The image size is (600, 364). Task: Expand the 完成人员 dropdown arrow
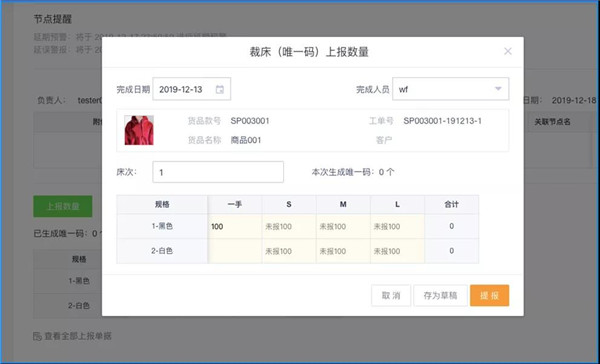498,89
